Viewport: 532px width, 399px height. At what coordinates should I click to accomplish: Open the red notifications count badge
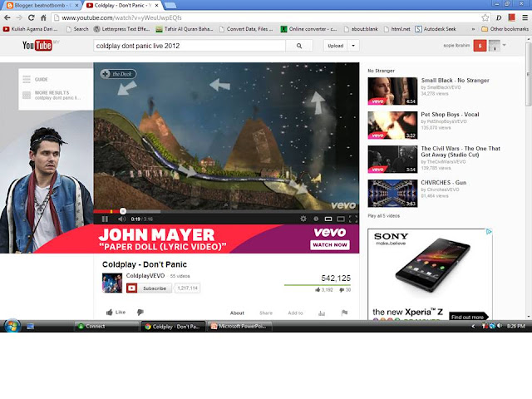480,46
